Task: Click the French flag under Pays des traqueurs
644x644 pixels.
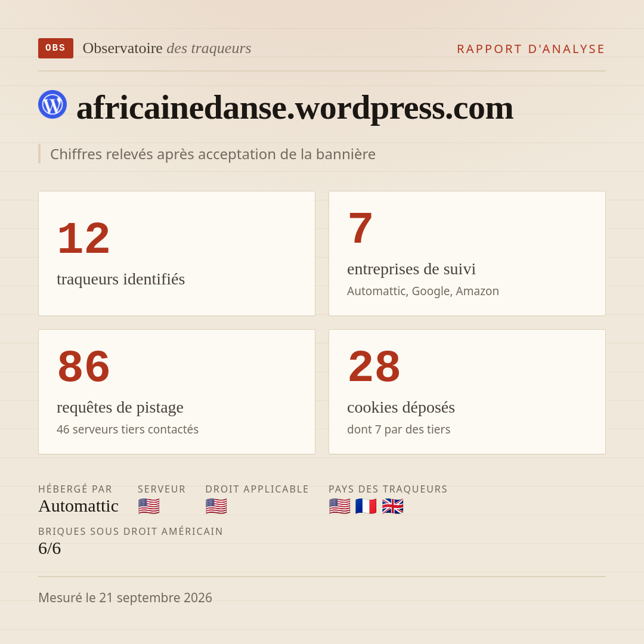Action: 366,506
